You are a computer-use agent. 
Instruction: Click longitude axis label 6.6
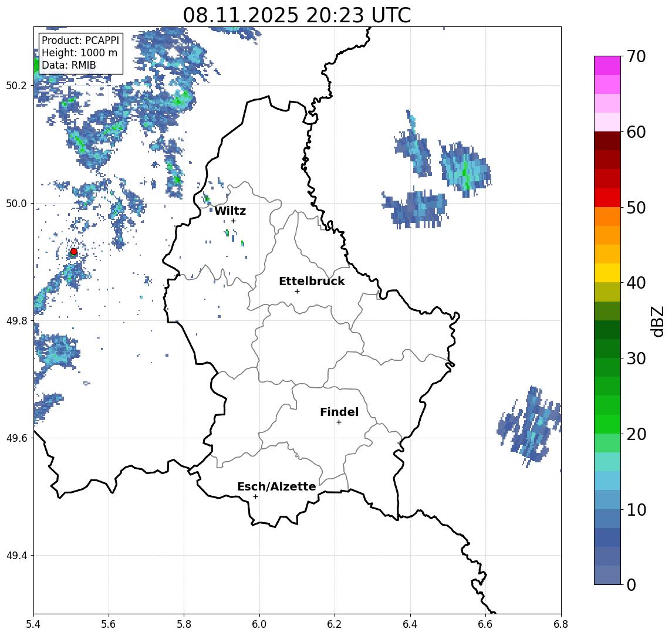click(486, 624)
